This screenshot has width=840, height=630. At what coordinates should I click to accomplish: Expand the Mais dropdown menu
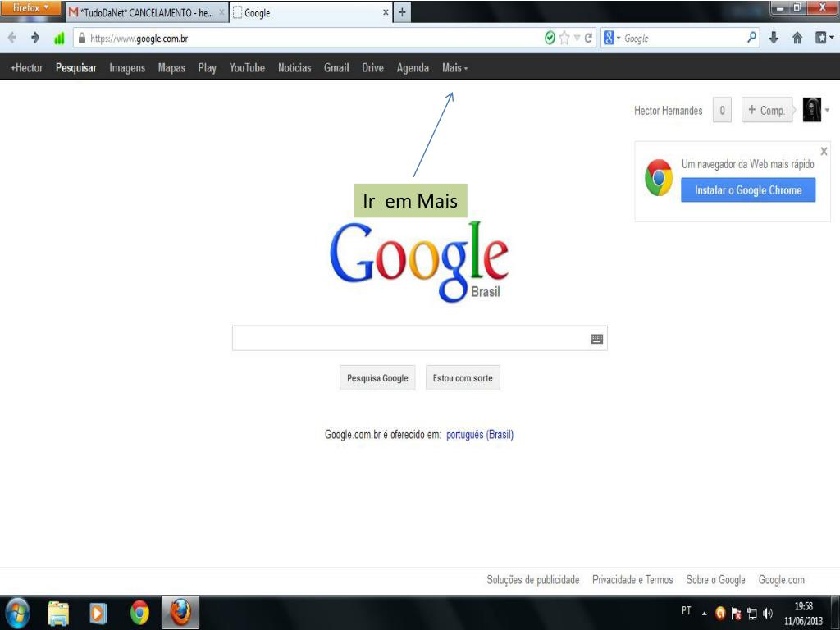[x=454, y=68]
